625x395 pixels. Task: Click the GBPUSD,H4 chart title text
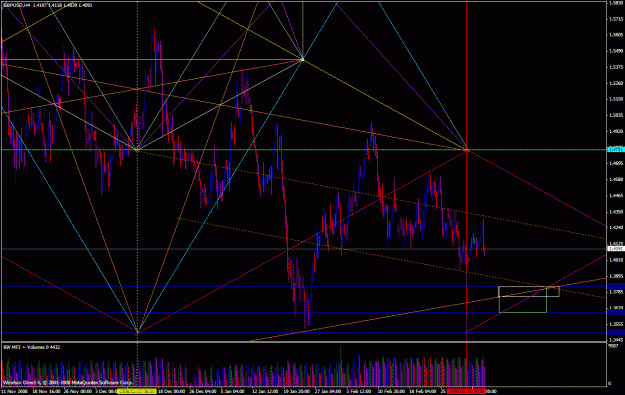pyautogui.click(x=16, y=5)
